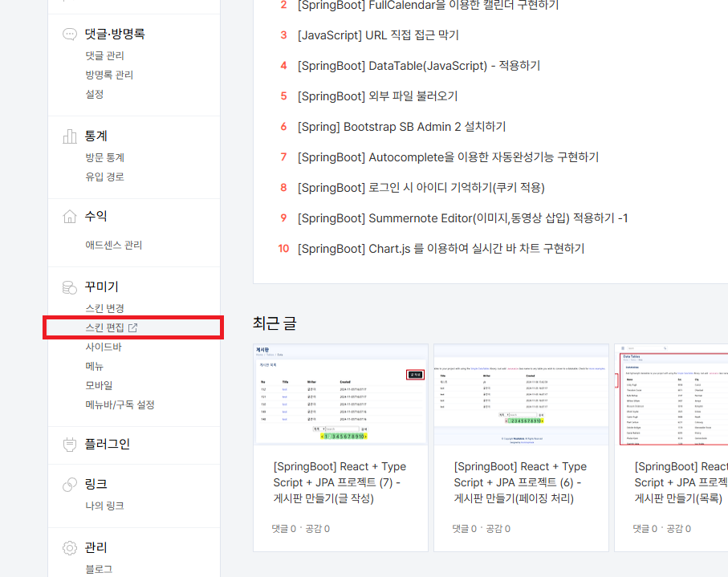This screenshot has width=728, height=577.
Task: Click the plug icon beside 플러그인
Action: point(70,445)
